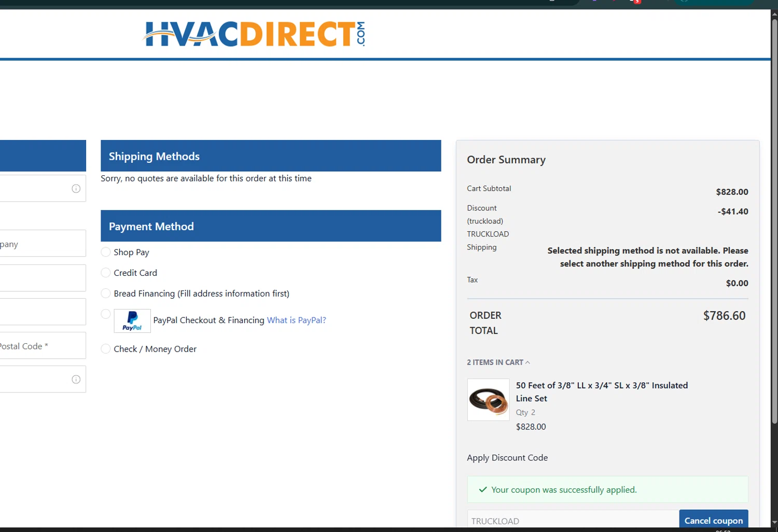
Task: Click the info icon in the bottom left field
Action: click(x=76, y=380)
